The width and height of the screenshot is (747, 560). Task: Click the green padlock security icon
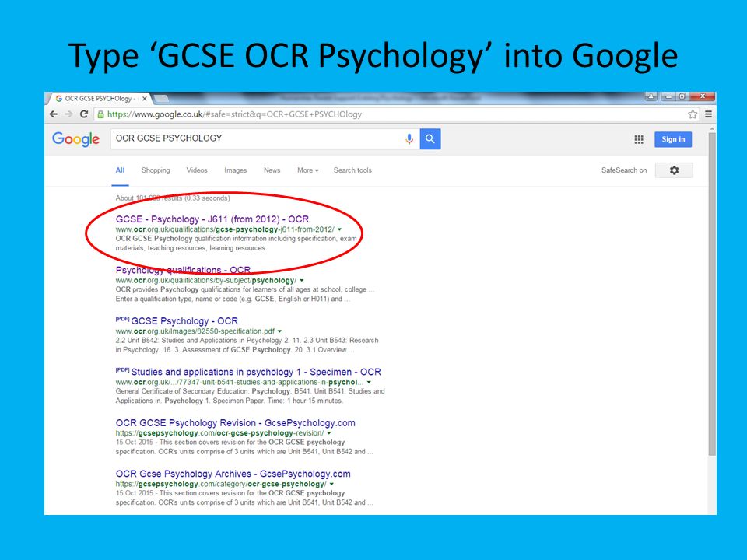[100, 114]
